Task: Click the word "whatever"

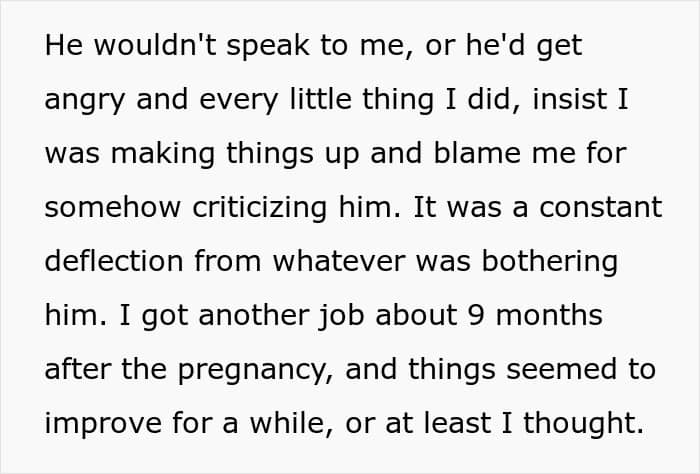Action: click(339, 261)
